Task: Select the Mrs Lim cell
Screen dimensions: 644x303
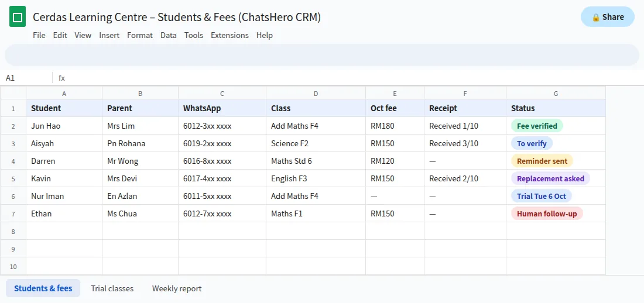Action: 140,126
